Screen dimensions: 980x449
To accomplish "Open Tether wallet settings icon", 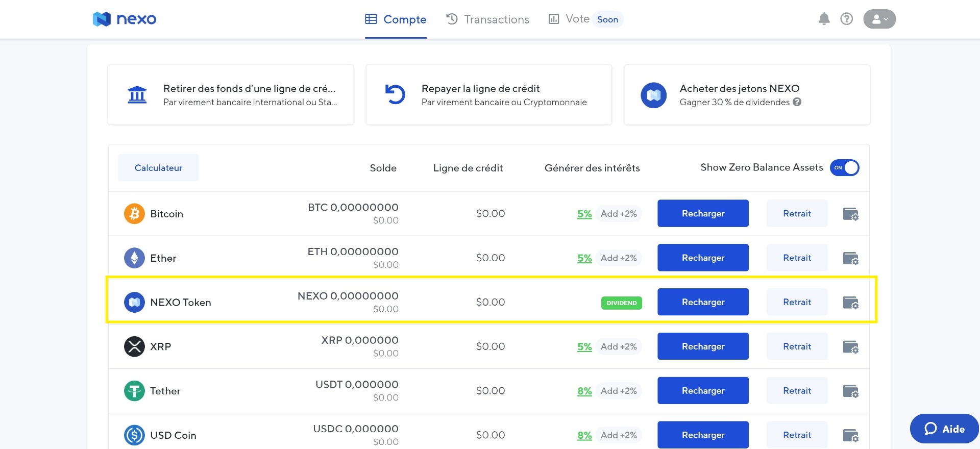I will (x=850, y=391).
